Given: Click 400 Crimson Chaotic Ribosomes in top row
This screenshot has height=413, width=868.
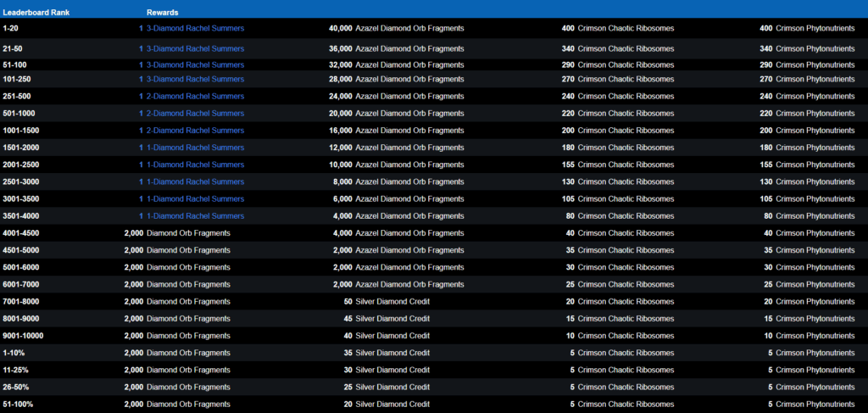Looking at the screenshot, I should (x=617, y=28).
